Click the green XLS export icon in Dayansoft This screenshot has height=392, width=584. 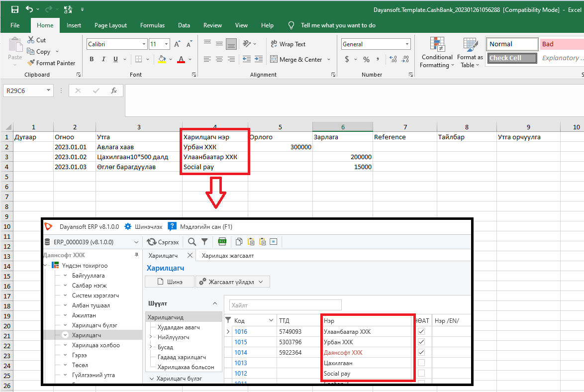(x=222, y=241)
